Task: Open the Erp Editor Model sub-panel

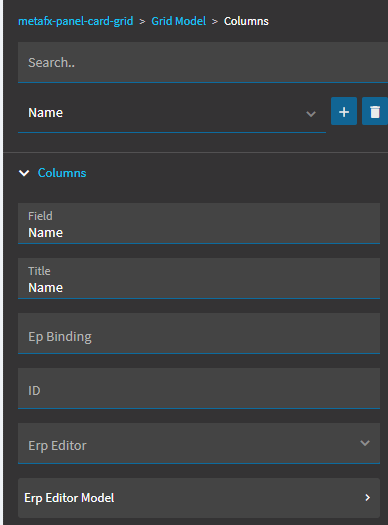Action: point(199,498)
